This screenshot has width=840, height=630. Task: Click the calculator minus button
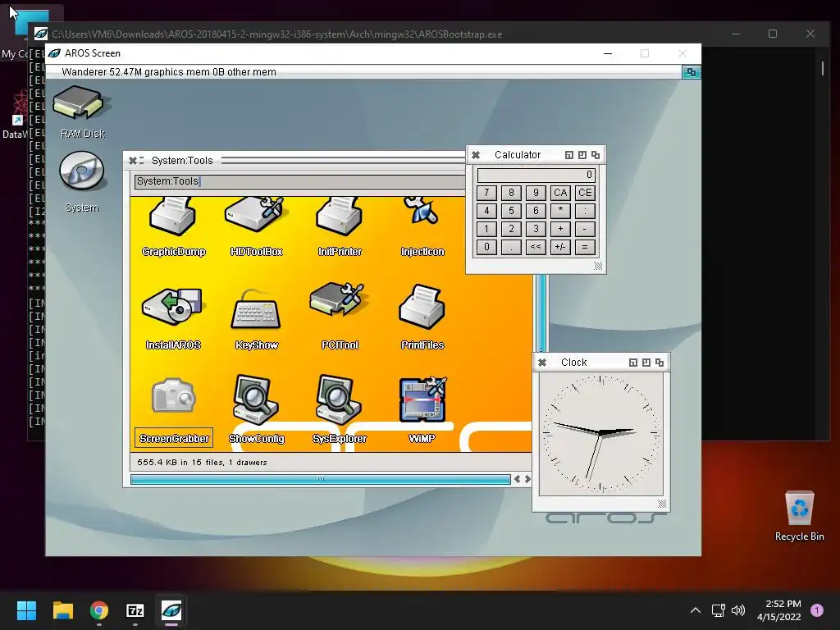click(x=585, y=230)
